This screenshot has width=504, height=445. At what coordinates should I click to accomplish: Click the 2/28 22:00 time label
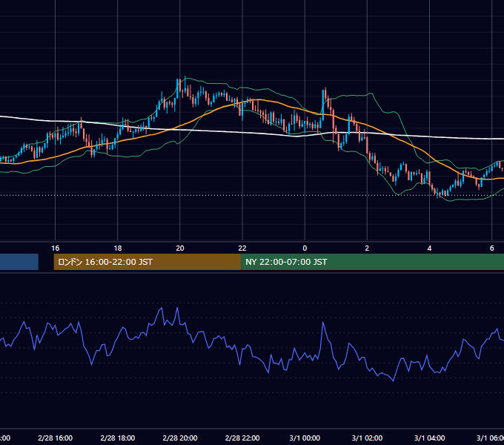coord(242,438)
